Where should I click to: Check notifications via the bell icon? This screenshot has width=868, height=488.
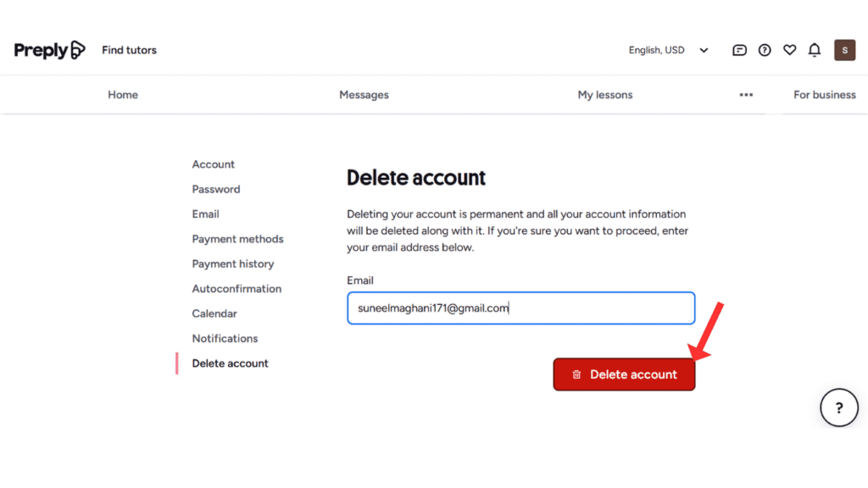click(x=815, y=50)
